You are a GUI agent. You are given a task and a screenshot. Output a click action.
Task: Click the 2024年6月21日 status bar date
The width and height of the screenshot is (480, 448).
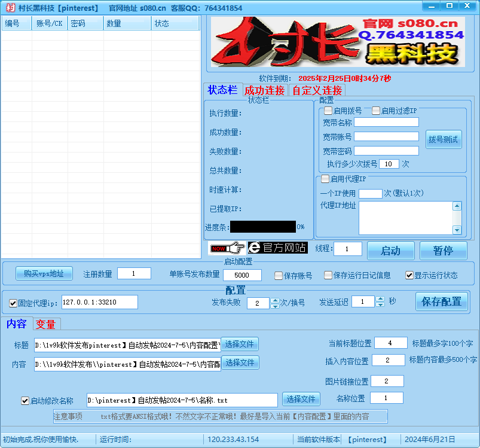pyautogui.click(x=430, y=440)
